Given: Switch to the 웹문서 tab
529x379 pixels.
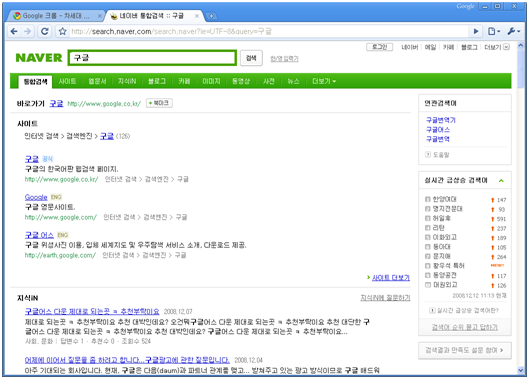Looking at the screenshot, I should [x=97, y=81].
